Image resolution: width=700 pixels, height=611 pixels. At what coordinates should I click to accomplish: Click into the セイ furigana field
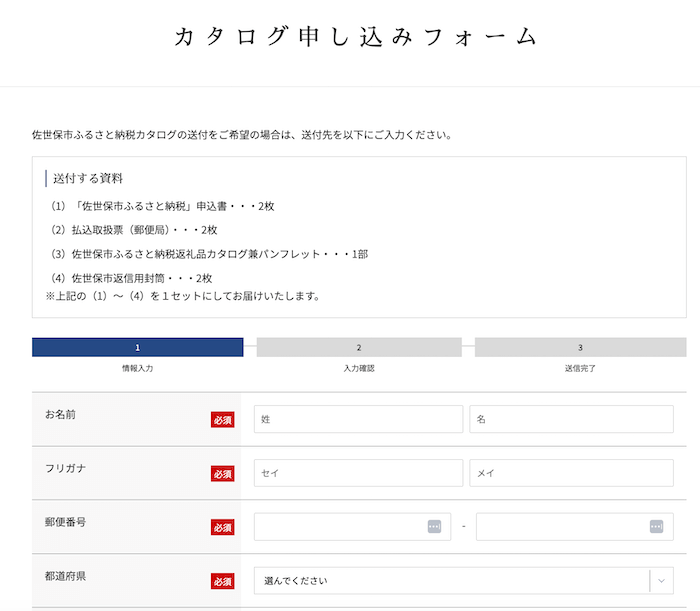[x=358, y=474]
